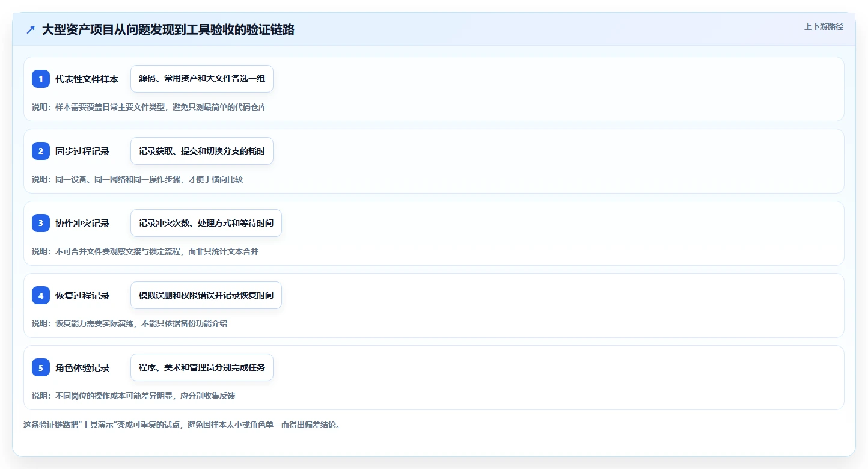868x469 pixels.
Task: Click the note about 不可合并文件要观察交接与锁定流程
Action: click(145, 251)
